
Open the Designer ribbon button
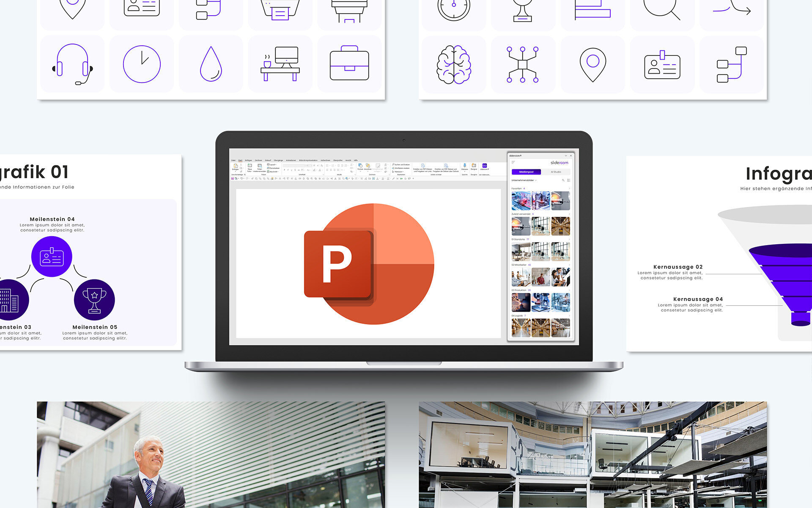coord(474,167)
